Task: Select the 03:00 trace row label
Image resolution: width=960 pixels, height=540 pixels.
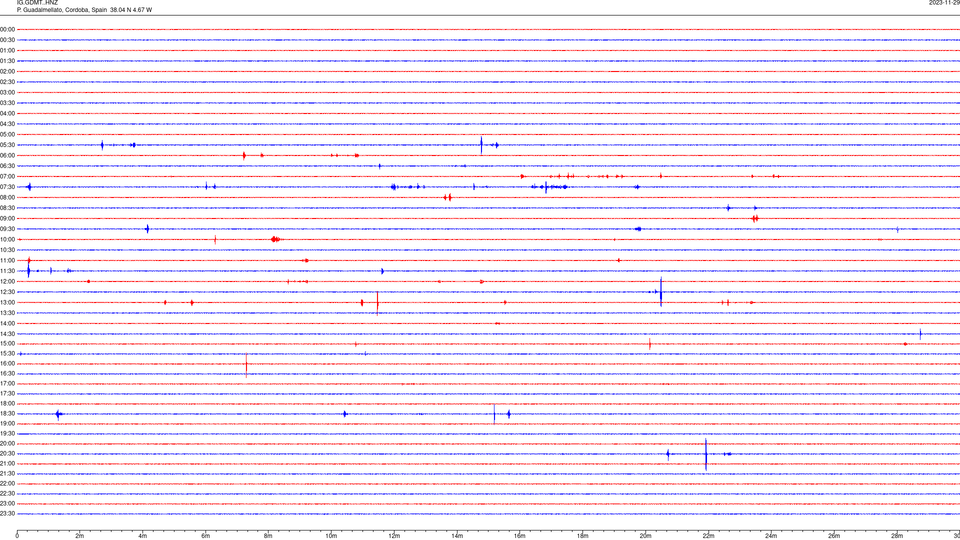Action: point(7,92)
